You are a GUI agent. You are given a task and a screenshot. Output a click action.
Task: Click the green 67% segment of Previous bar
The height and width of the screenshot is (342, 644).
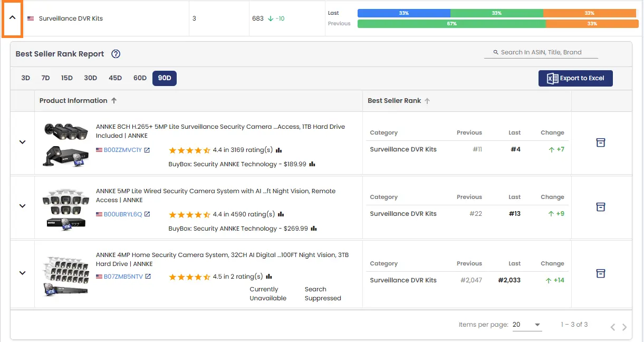451,24
